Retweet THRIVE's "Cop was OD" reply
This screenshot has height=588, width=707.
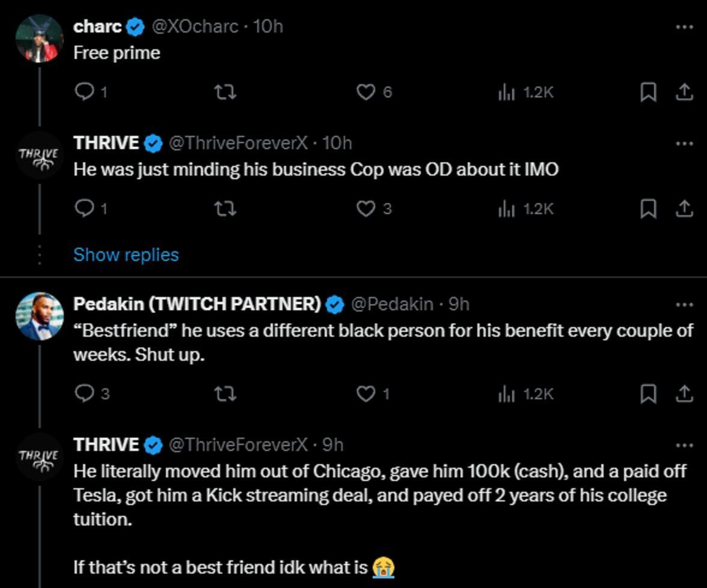225,209
